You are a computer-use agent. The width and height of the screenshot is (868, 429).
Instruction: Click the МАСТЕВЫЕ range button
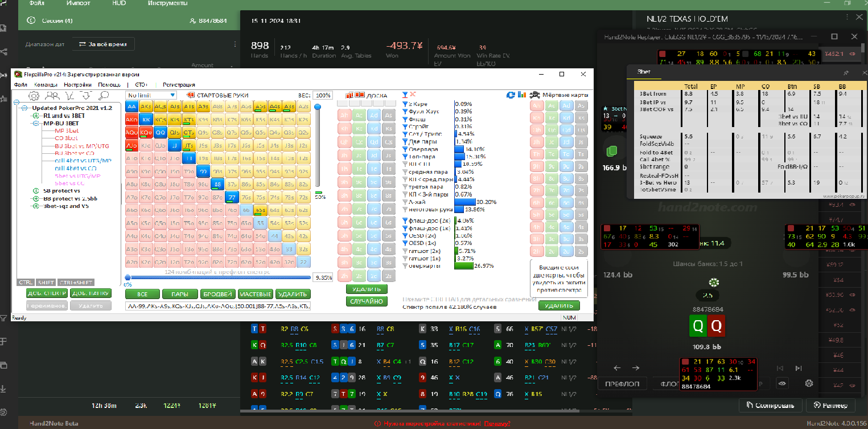254,294
